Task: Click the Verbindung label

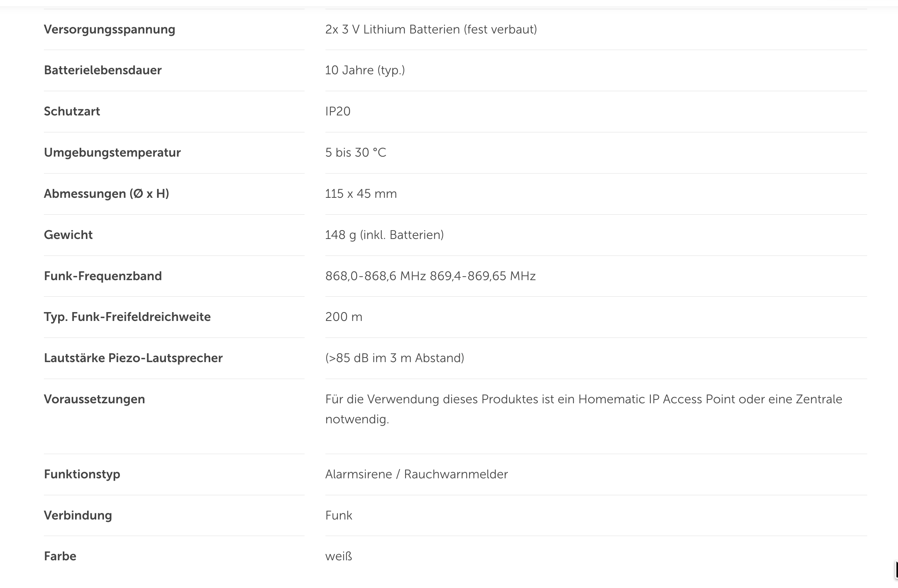Action: pyautogui.click(x=78, y=516)
